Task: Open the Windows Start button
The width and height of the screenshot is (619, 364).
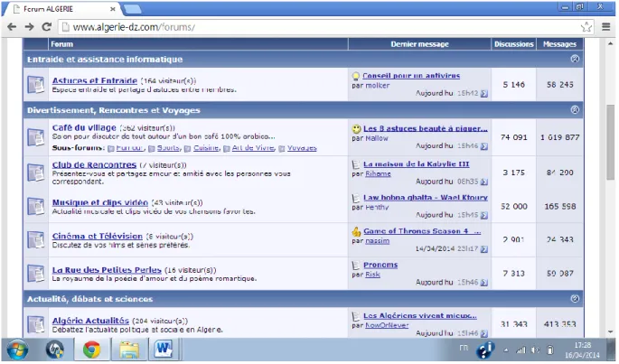Action: tap(17, 350)
